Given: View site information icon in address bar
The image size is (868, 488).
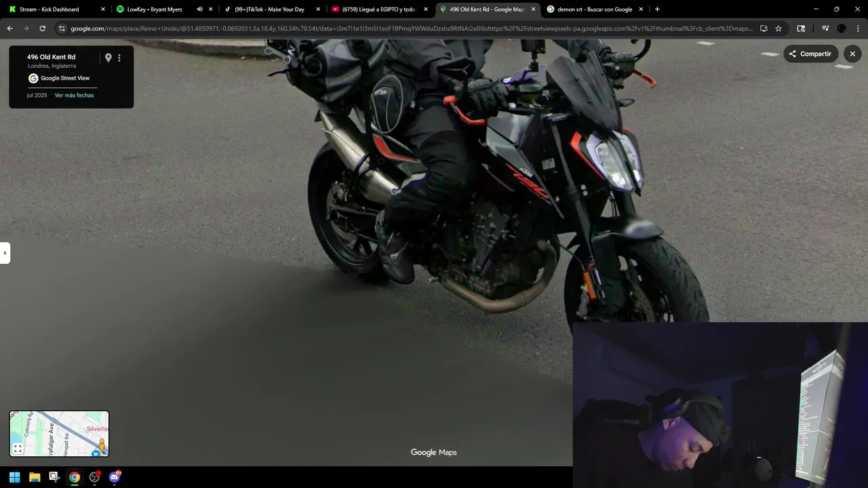Looking at the screenshot, I should [62, 28].
